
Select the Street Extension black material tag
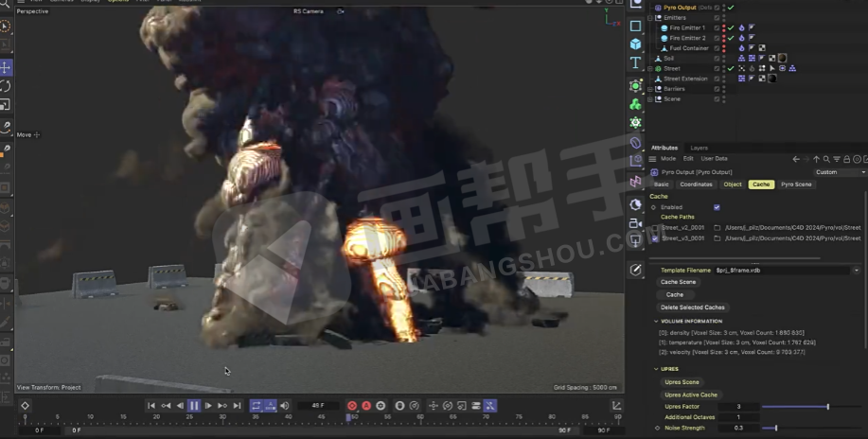pos(772,79)
